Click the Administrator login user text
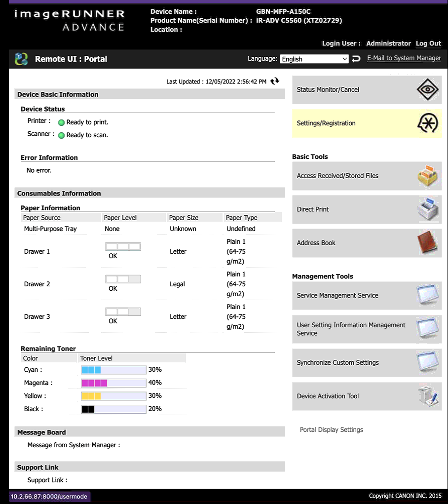 pyautogui.click(x=388, y=43)
